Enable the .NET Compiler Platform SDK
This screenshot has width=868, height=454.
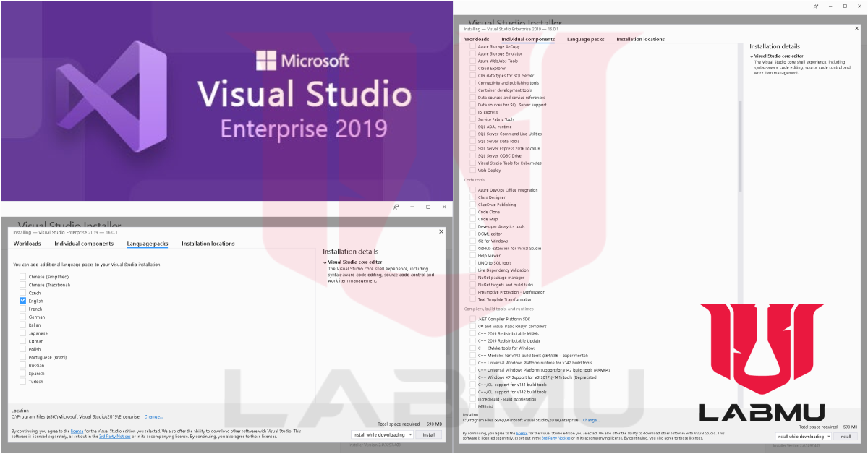471,319
